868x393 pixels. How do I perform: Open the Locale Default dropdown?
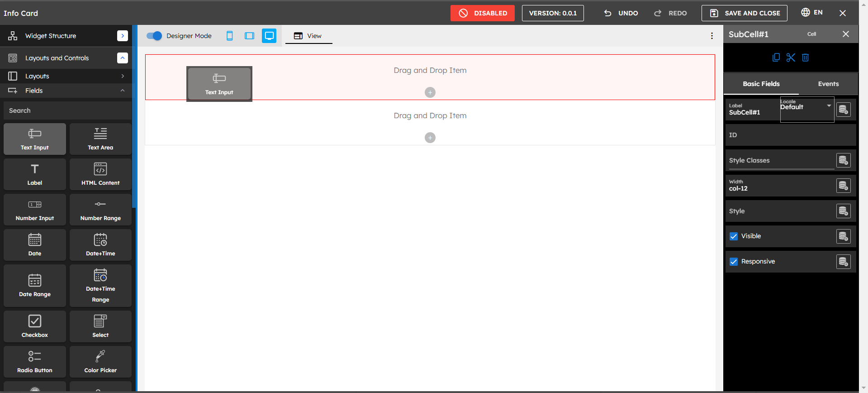pyautogui.click(x=807, y=109)
